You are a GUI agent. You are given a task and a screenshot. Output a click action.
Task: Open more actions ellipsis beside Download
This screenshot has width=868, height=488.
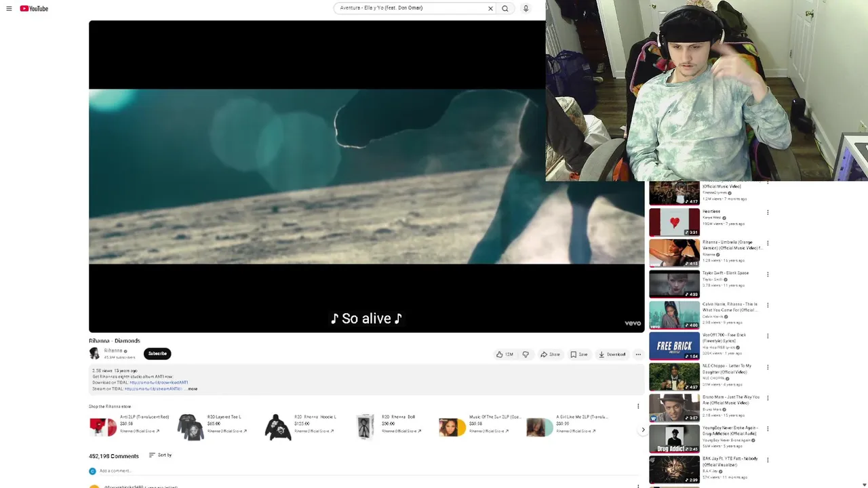(638, 354)
